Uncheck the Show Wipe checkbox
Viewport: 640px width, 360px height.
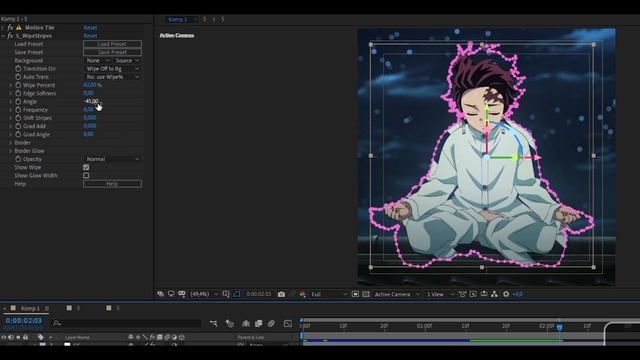[86, 167]
